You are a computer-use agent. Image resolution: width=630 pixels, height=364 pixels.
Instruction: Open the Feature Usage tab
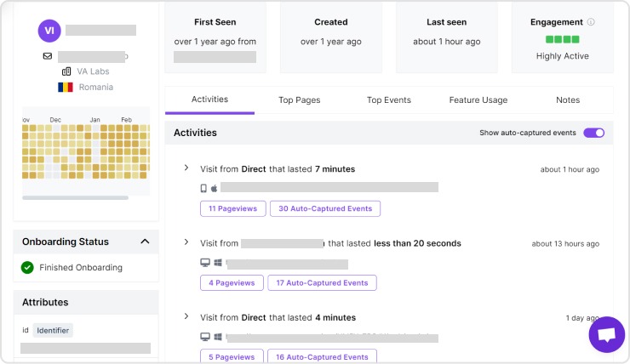pyautogui.click(x=478, y=100)
